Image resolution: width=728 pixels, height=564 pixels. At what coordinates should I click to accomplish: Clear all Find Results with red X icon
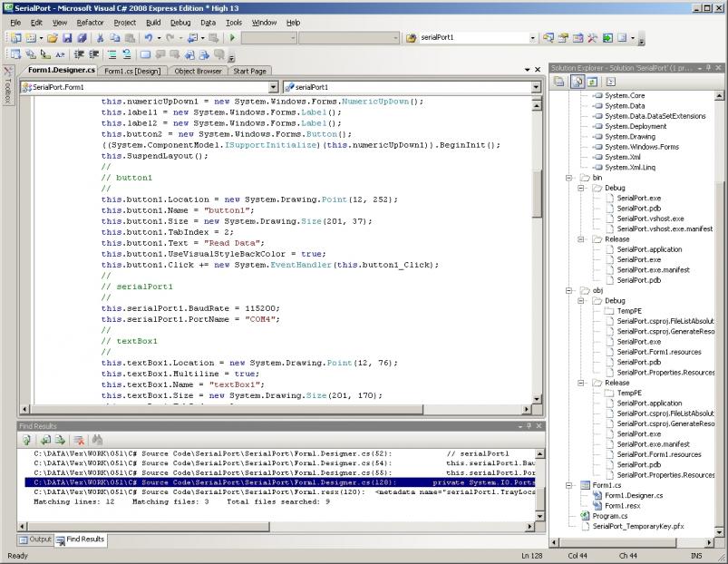[x=79, y=440]
